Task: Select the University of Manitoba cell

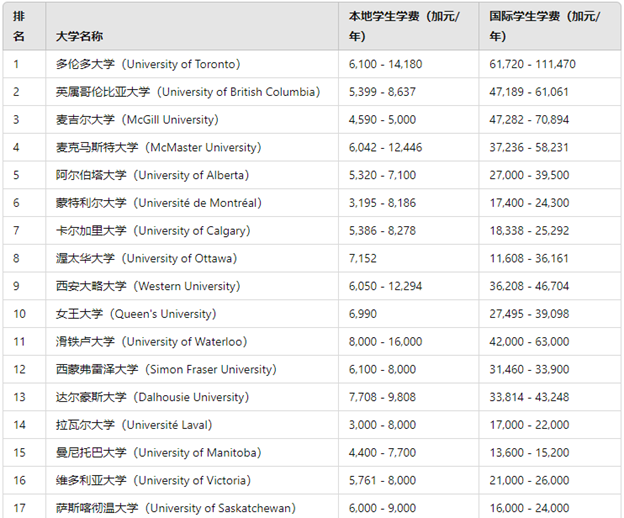Action: tap(192, 452)
